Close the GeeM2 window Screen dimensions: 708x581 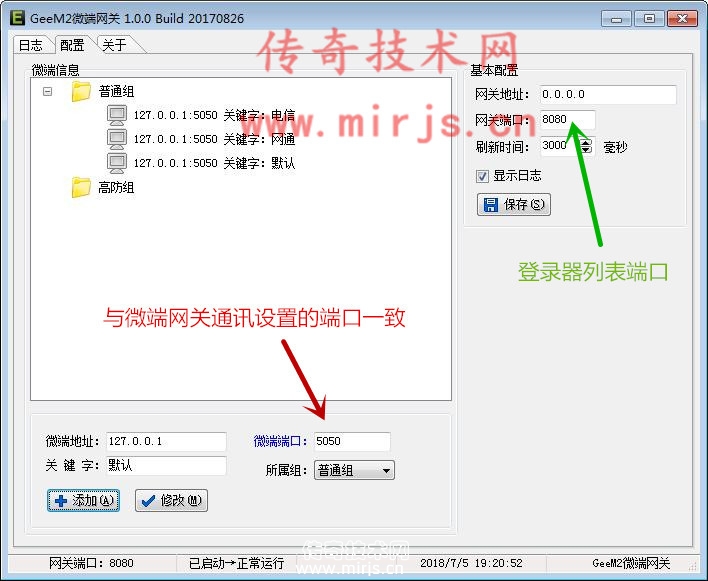click(x=682, y=19)
